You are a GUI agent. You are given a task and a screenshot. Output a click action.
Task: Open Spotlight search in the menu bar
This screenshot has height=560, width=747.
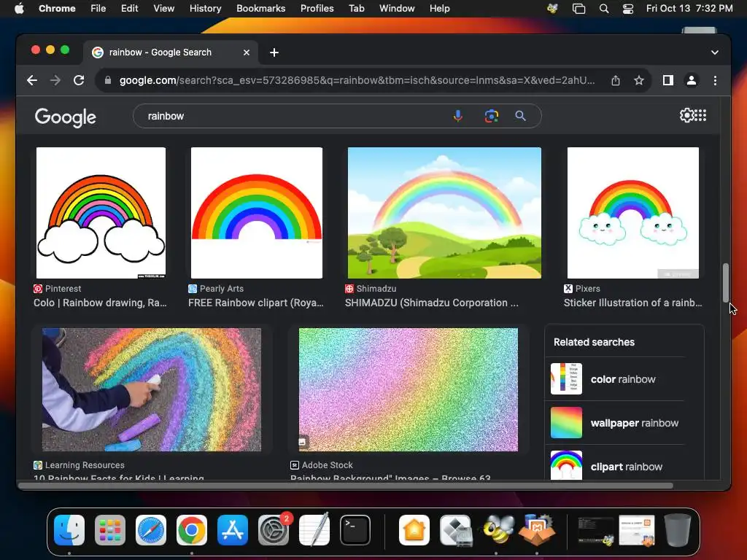click(x=603, y=8)
